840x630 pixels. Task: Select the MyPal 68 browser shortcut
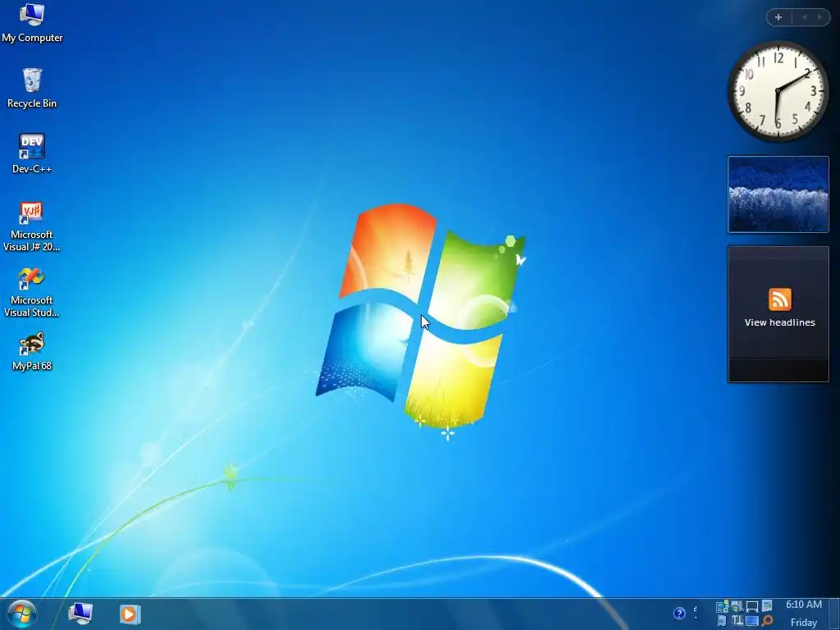(x=32, y=351)
